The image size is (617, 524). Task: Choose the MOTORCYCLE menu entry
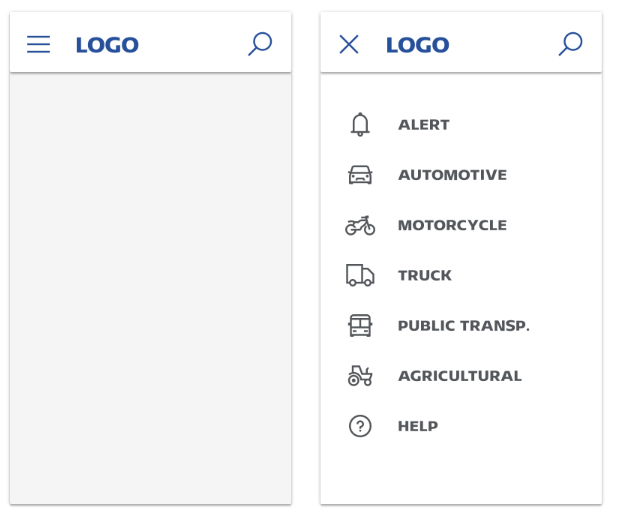[x=453, y=225]
